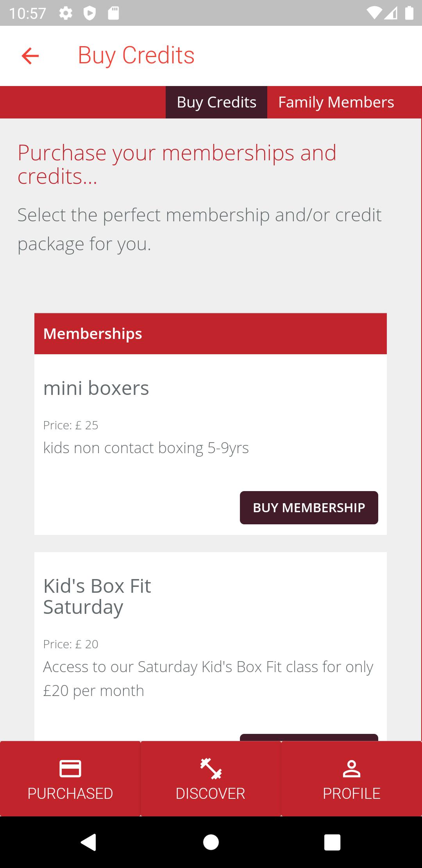Viewport: 422px width, 868px height.
Task: Switch to the Family Members tab
Action: [x=336, y=102]
